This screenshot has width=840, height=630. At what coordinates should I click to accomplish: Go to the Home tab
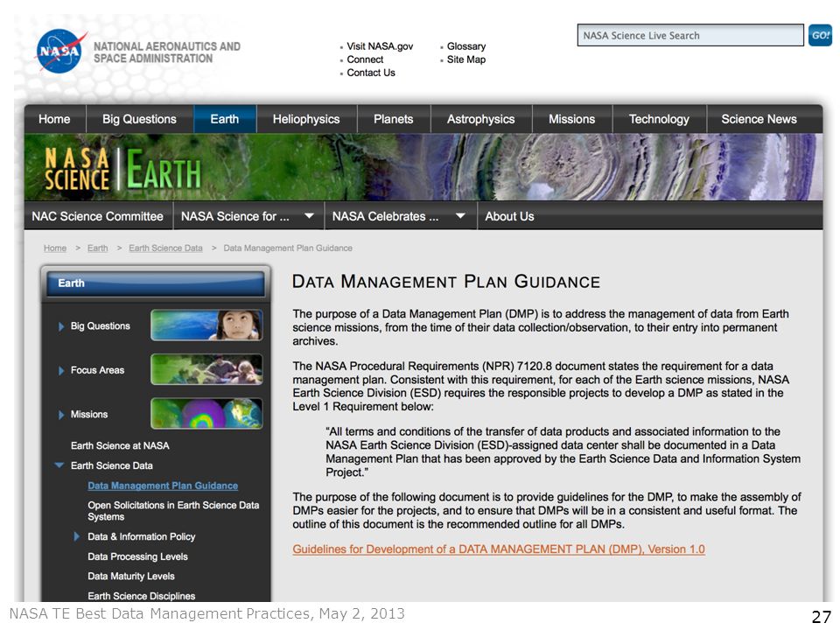tap(54, 119)
